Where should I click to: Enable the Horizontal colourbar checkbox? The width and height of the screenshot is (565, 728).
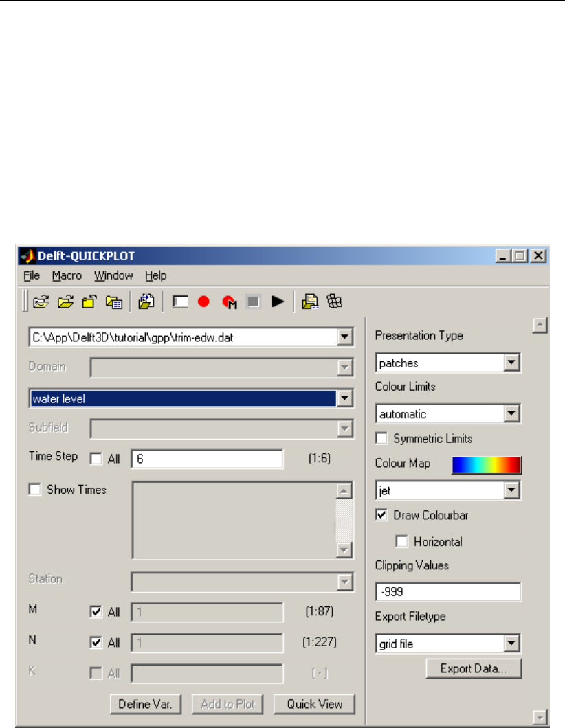tap(402, 541)
